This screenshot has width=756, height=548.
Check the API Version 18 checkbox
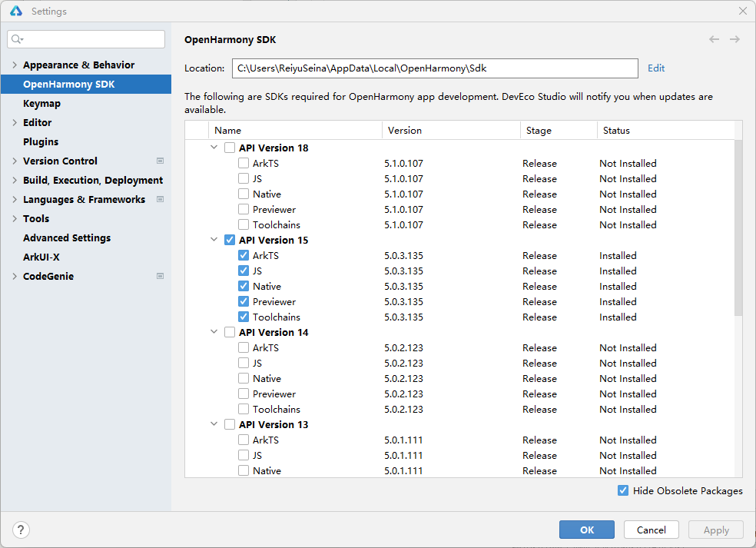coord(230,148)
